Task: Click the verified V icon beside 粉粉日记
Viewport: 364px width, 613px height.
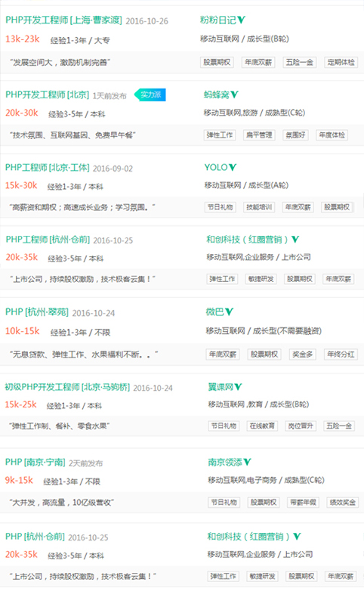Action: coord(242,20)
